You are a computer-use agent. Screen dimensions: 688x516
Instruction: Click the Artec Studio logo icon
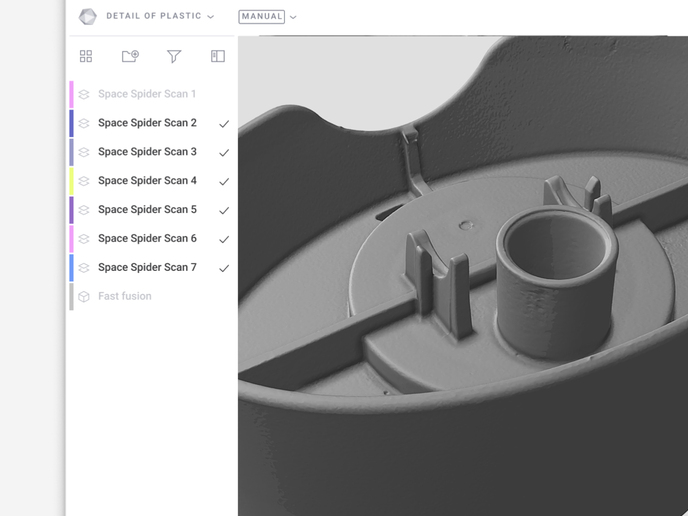click(x=88, y=16)
